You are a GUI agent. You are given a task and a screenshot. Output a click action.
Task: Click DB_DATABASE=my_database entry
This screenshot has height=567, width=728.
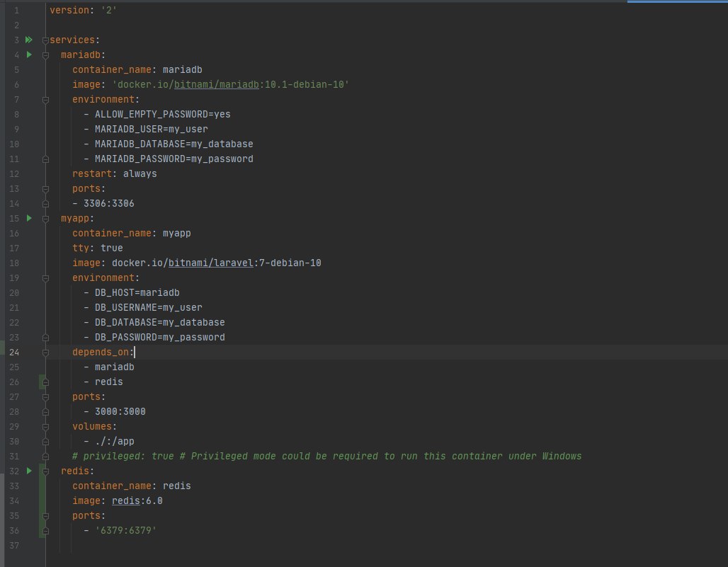point(160,322)
